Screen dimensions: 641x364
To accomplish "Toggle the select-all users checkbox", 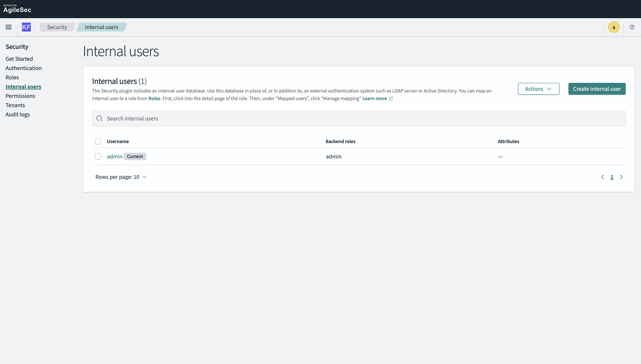I will point(98,141).
